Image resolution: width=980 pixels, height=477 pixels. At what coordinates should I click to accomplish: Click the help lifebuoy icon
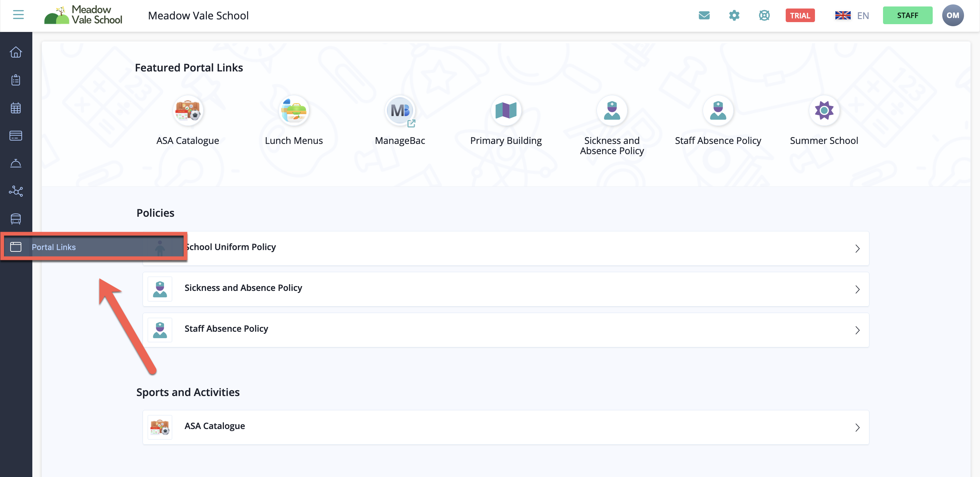[x=764, y=16]
